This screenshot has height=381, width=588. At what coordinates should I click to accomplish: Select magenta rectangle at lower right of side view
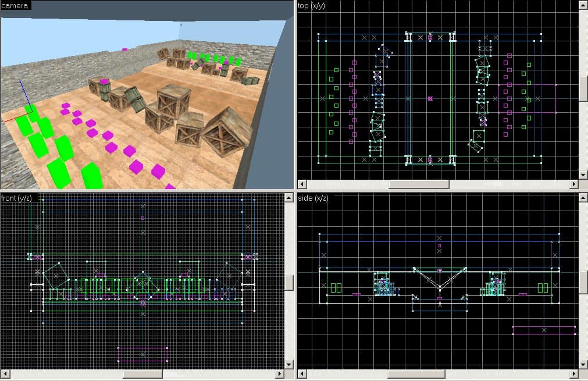point(544,330)
